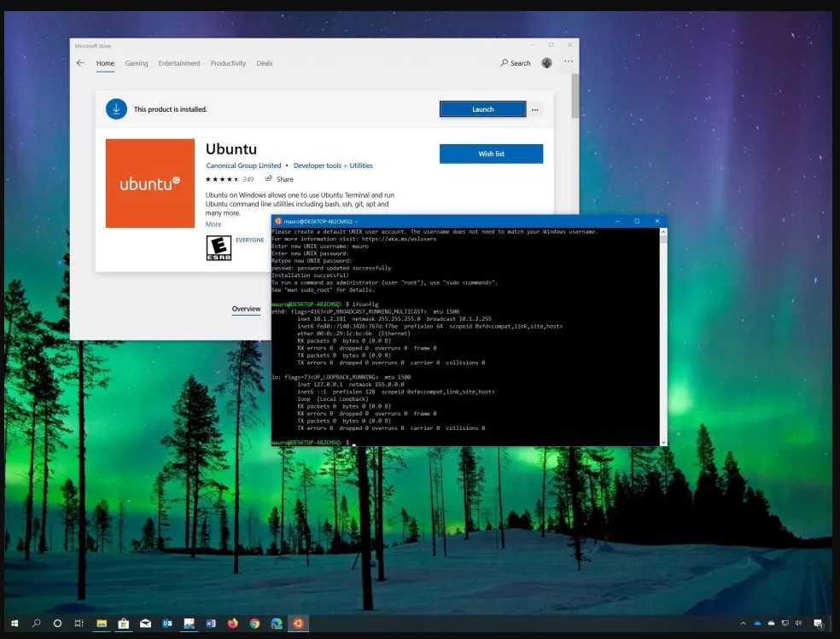Open the Productivity tab
840x639 pixels.
pyautogui.click(x=228, y=63)
